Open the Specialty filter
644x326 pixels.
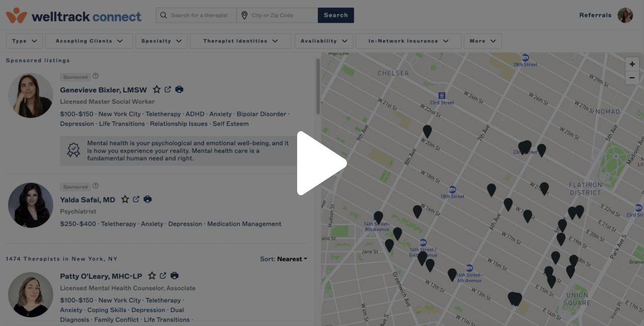(x=161, y=41)
